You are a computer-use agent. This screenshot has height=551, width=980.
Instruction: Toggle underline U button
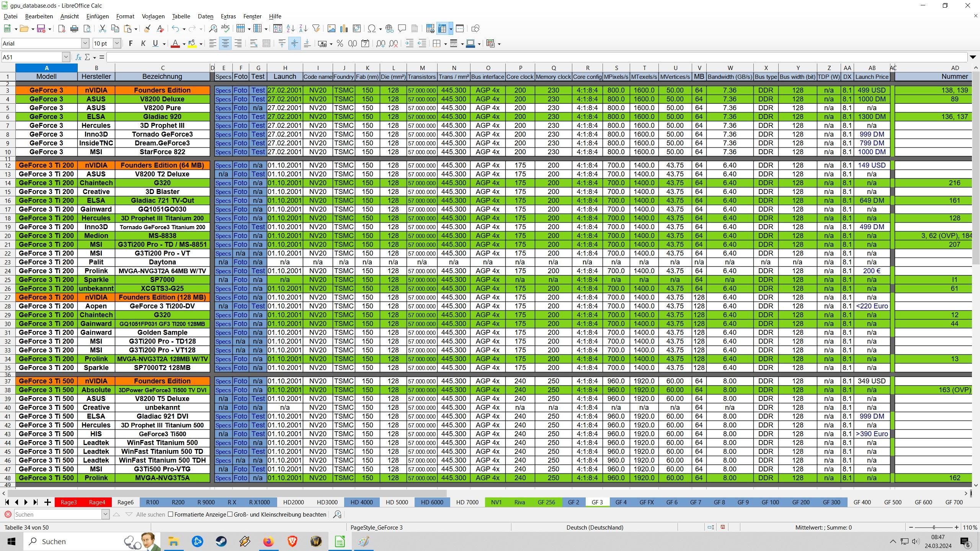[x=155, y=44]
